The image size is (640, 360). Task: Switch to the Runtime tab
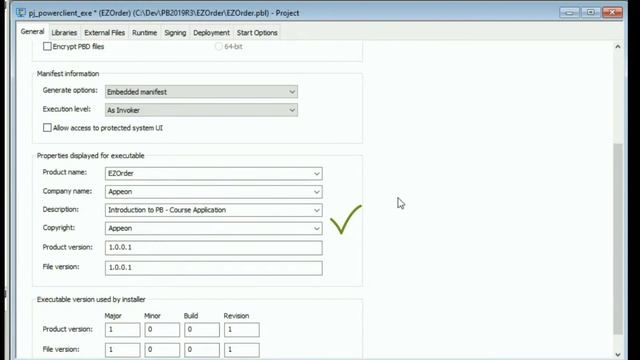[x=144, y=33]
